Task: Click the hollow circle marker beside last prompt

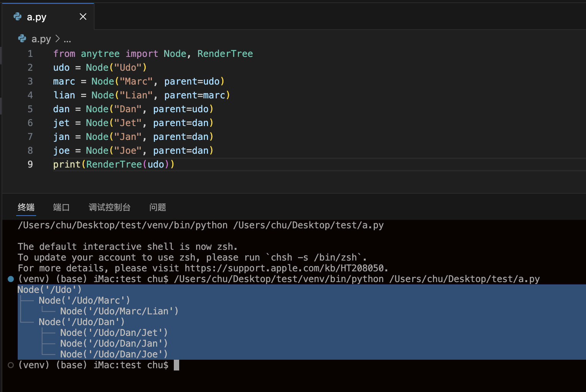Action: pyautogui.click(x=11, y=365)
